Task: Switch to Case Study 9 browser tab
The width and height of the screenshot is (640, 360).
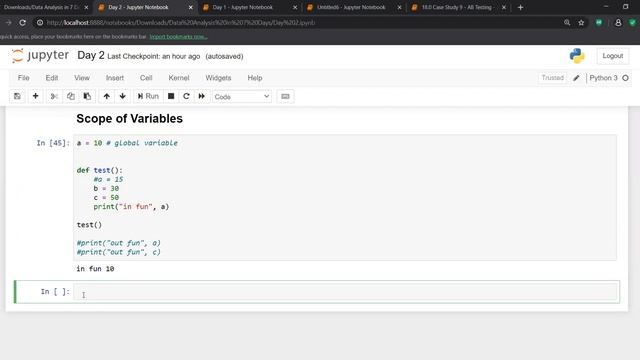Action: pyautogui.click(x=456, y=7)
